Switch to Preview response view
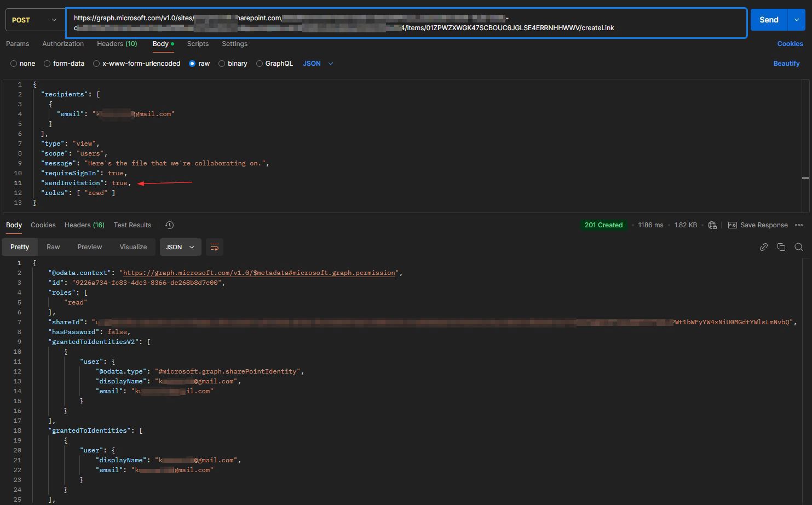Image resolution: width=812 pixels, height=505 pixels. [90, 247]
